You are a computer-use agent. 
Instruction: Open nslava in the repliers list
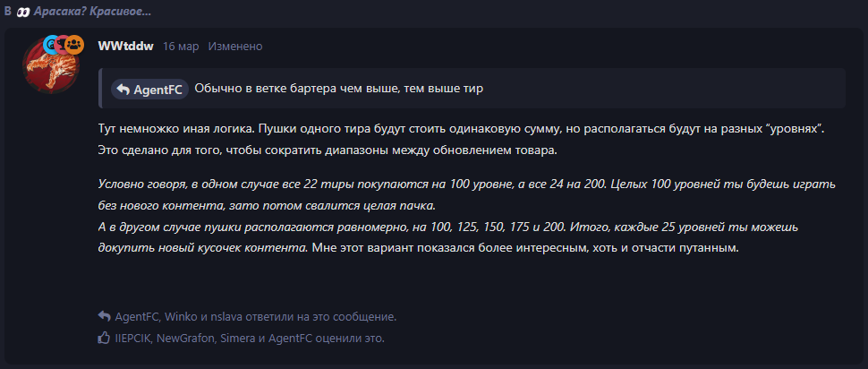coord(226,317)
